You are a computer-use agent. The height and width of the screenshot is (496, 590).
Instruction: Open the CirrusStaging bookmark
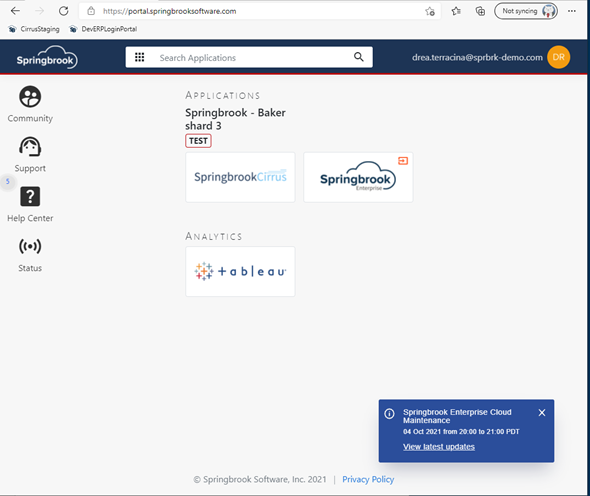(34, 29)
